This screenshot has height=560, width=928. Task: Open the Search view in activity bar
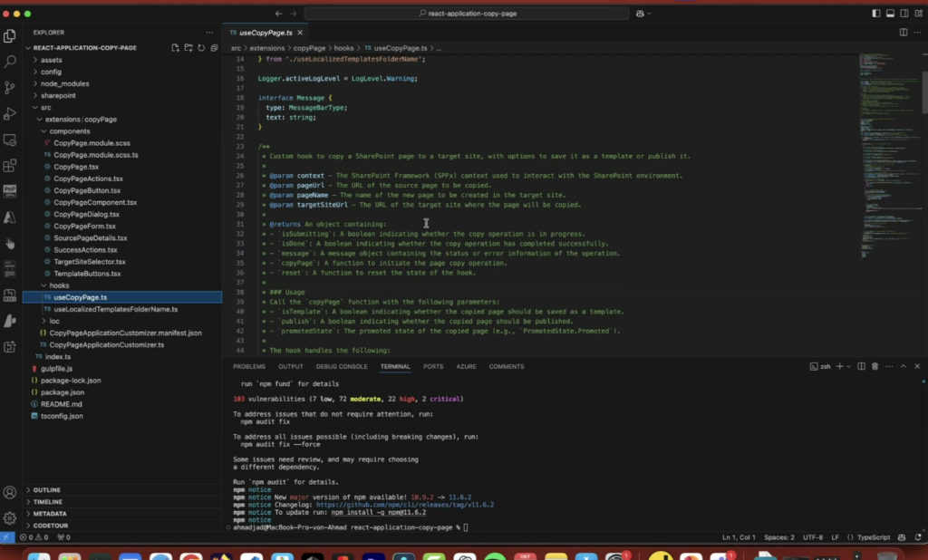pos(10,62)
